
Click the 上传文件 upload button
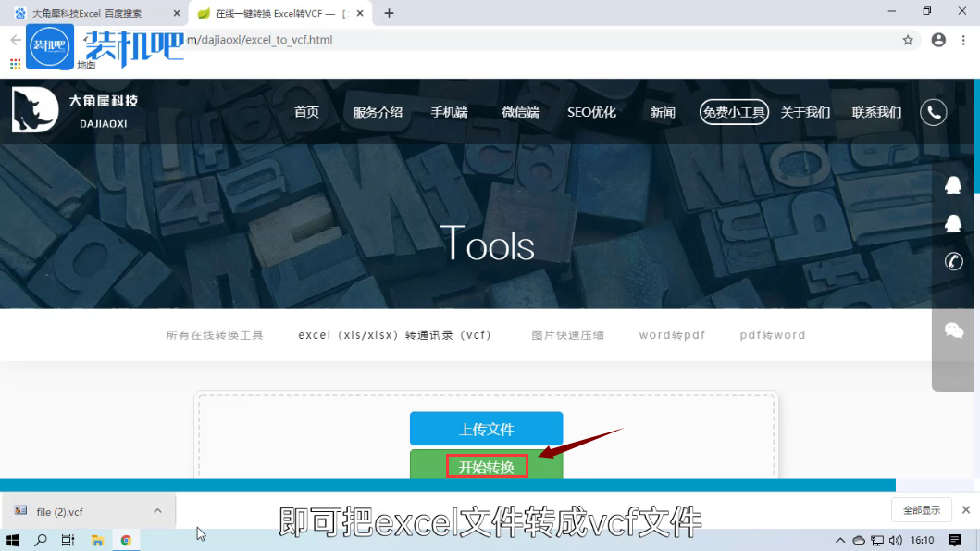(x=486, y=428)
